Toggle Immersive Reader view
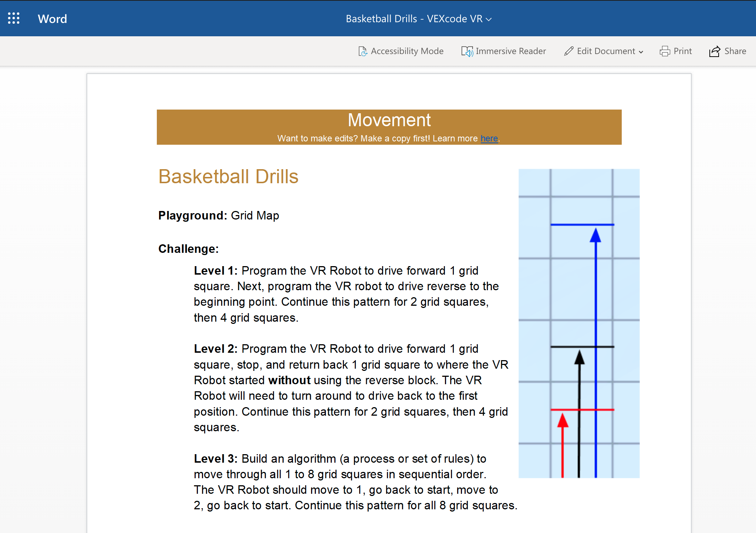This screenshot has width=756, height=533. click(504, 51)
